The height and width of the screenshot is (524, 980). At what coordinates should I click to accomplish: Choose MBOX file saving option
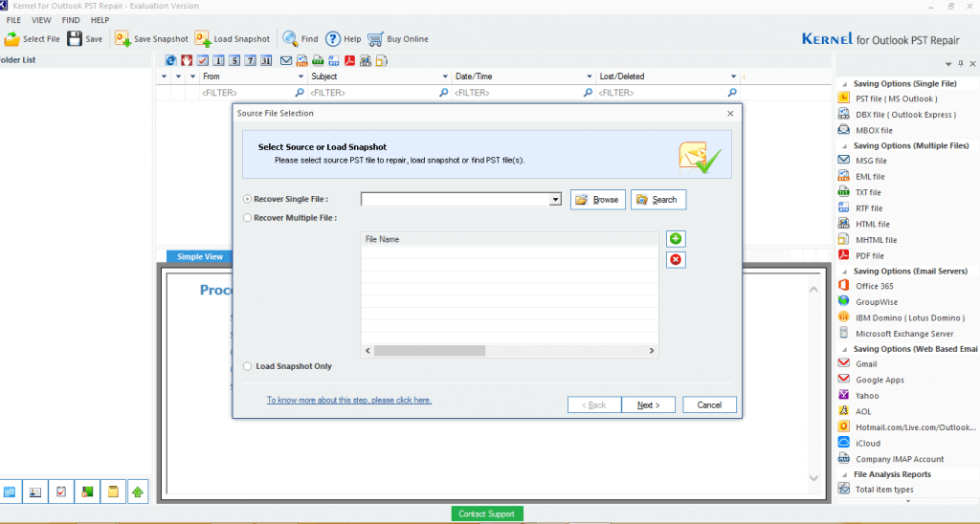(873, 131)
